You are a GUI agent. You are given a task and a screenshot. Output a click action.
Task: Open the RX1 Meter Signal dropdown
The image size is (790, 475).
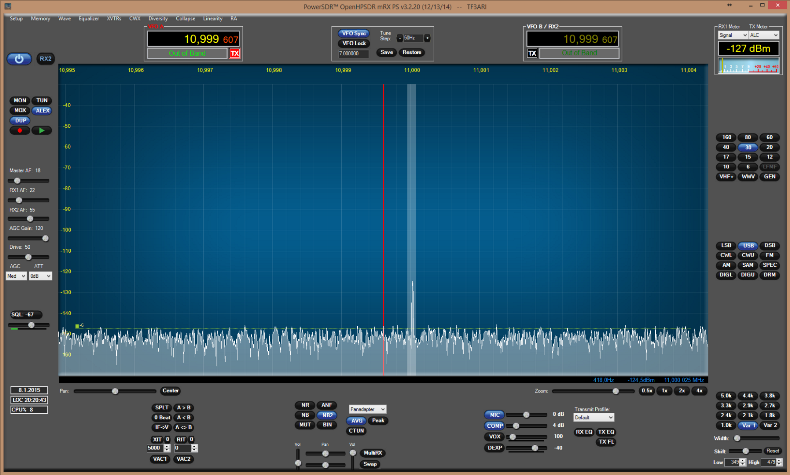click(733, 35)
